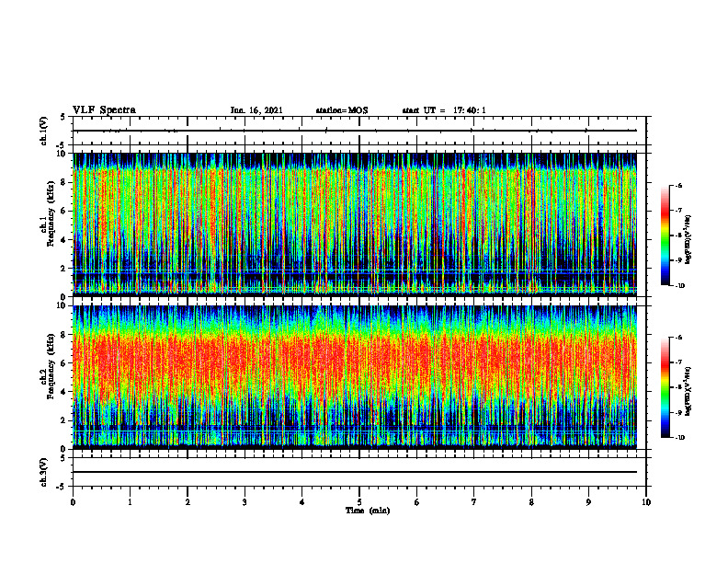Click the 'Time (min)' axis label

pos(368,511)
